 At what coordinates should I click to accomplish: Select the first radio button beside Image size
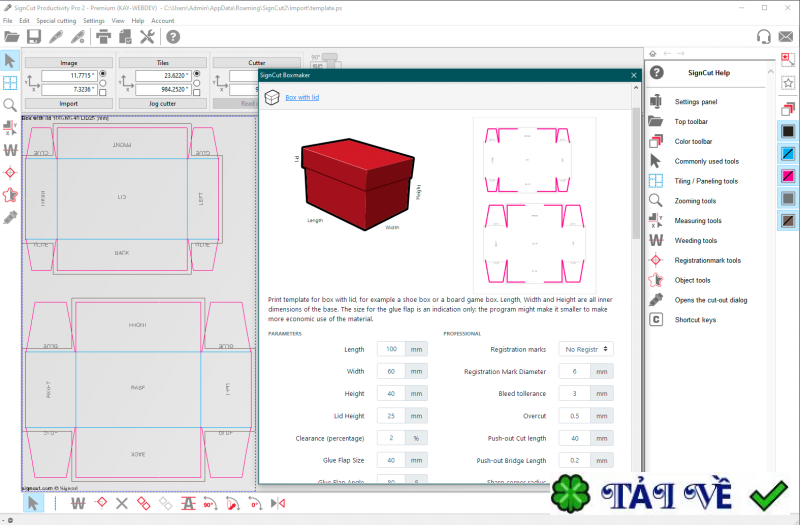pyautogui.click(x=102, y=74)
